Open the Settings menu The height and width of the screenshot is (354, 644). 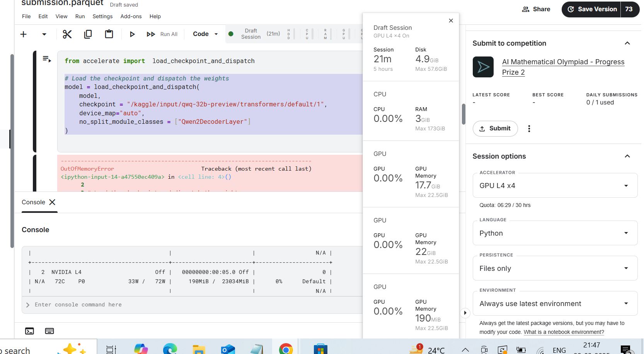tap(102, 16)
